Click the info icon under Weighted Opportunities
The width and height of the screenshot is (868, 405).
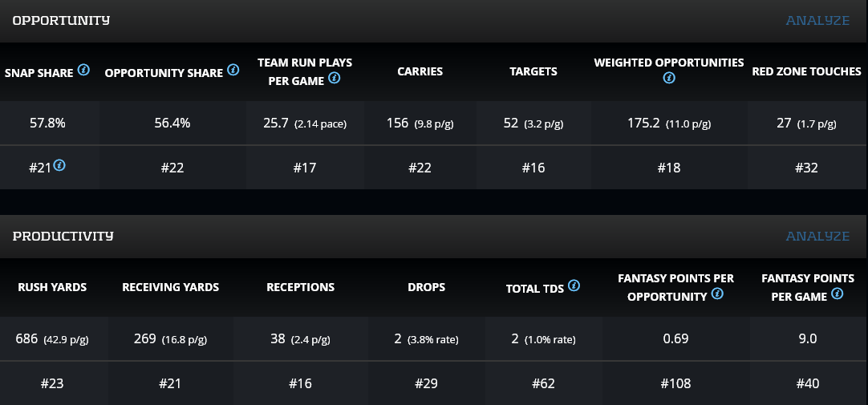669,79
